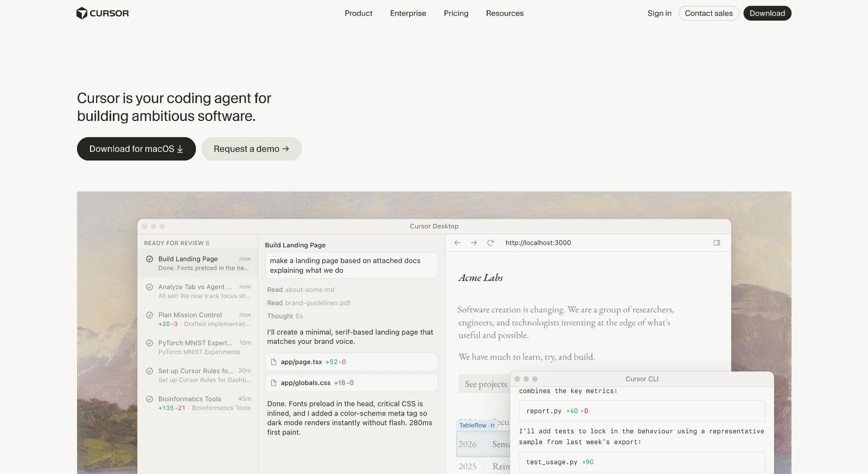Click the 'Build Landing Page' chat title
The width and height of the screenshot is (868, 474).
(295, 245)
